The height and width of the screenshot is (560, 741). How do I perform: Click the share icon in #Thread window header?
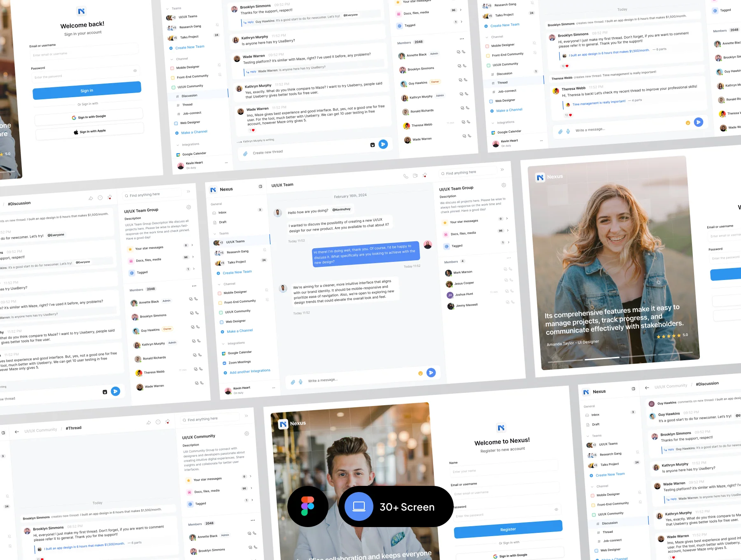pyautogui.click(x=149, y=423)
